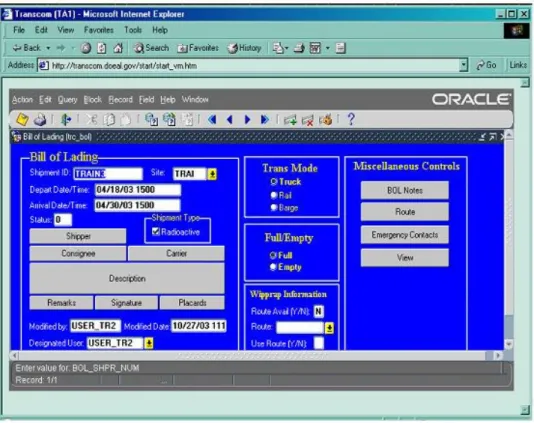Click the Cancel Query icon

pos(187,120)
